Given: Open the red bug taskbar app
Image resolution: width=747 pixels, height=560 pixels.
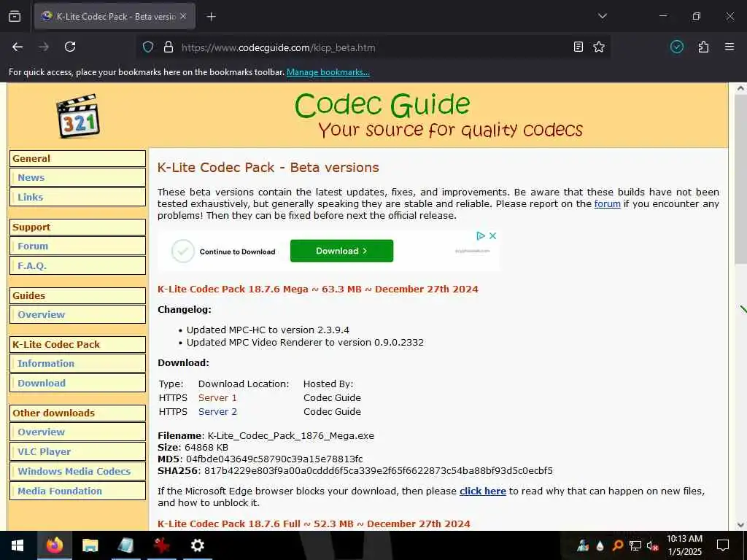Looking at the screenshot, I should click(x=161, y=545).
